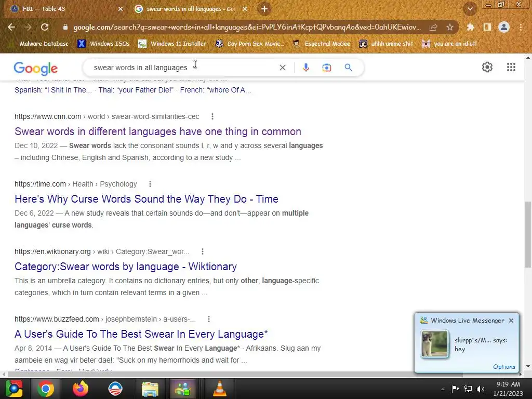Open a new tab

(x=264, y=9)
